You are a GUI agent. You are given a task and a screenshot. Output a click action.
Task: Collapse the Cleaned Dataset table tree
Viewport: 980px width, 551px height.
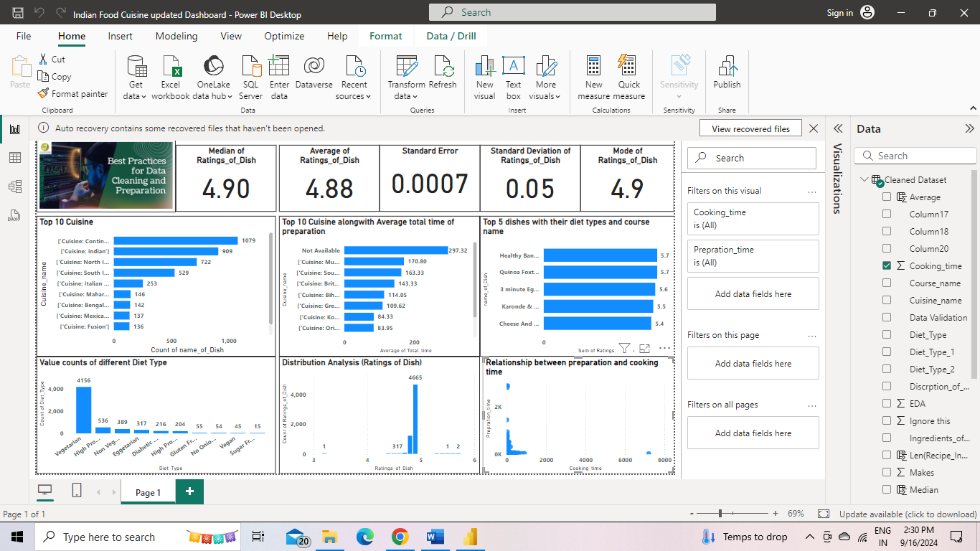(865, 180)
